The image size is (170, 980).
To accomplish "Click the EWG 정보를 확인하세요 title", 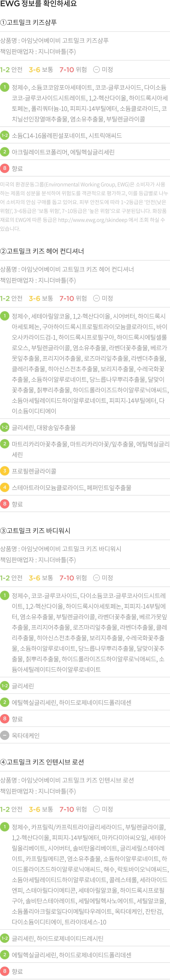I will pos(38,4).
